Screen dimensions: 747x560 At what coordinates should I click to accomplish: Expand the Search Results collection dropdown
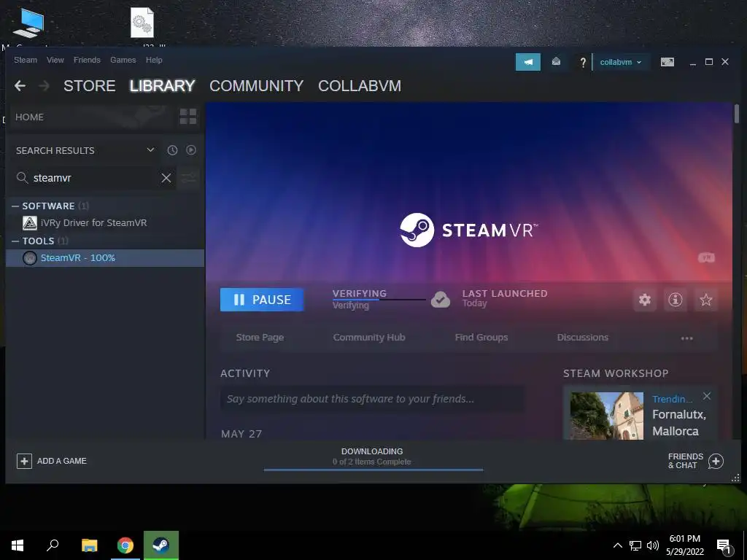[150, 150]
